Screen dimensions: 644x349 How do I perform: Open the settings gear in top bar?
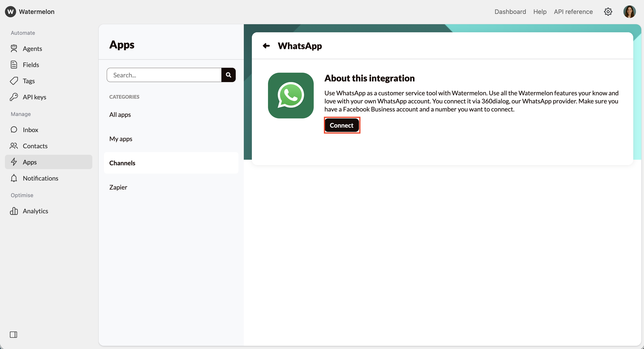[608, 11]
